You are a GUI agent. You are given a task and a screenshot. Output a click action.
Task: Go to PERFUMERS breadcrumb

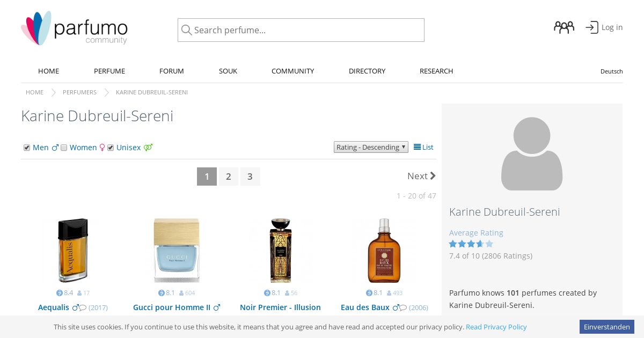79,92
